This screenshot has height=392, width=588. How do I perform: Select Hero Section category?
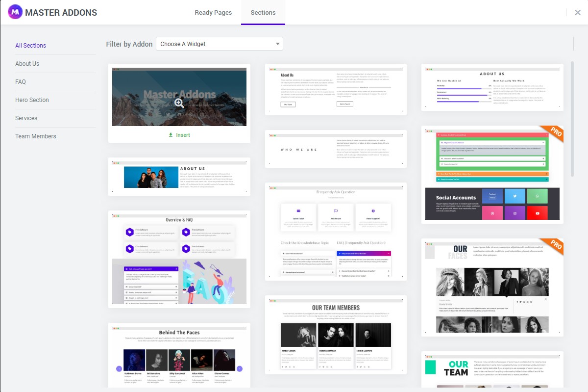coord(32,100)
